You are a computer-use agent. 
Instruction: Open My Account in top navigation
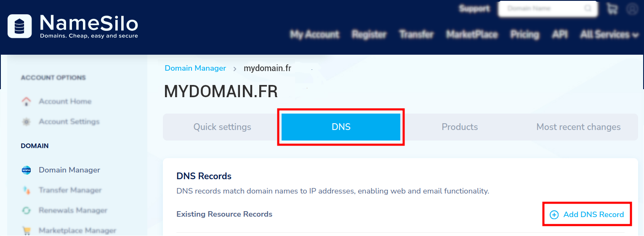pos(314,34)
